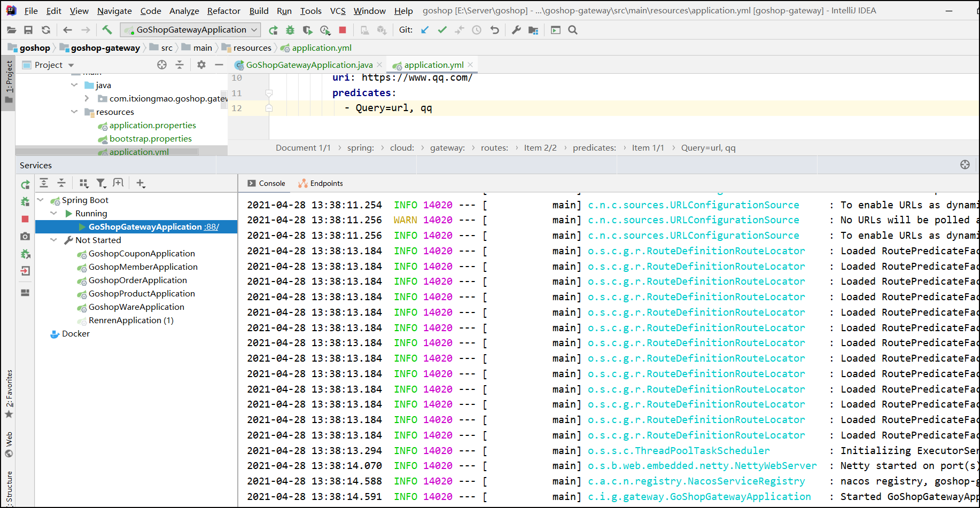This screenshot has width=980, height=508.
Task: Navigate back using the left arrow
Action: 67,30
